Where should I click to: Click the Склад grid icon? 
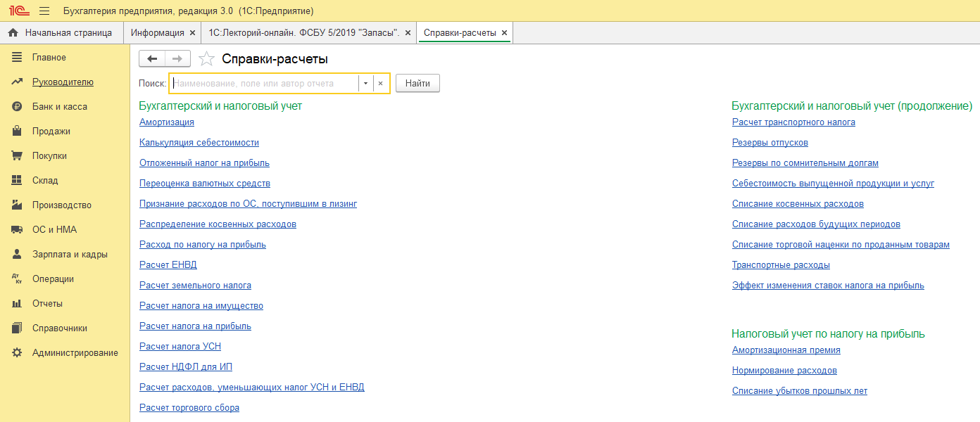[x=17, y=181]
